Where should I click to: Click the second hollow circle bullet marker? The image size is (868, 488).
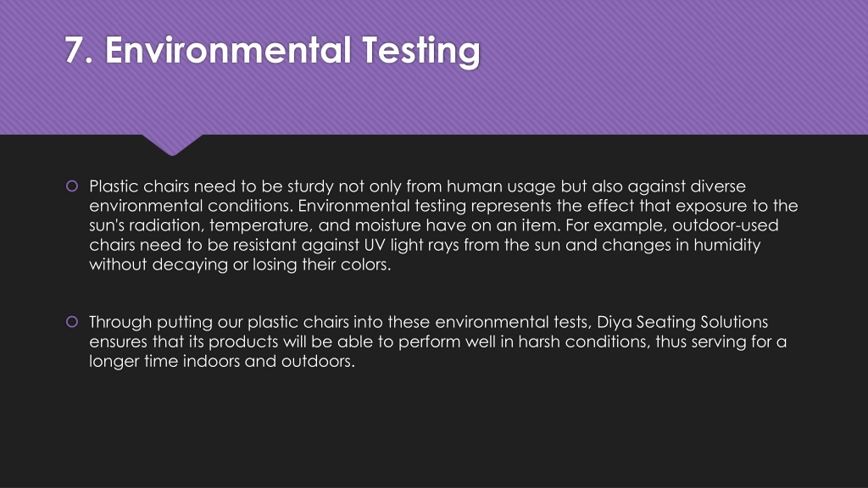coord(72,321)
